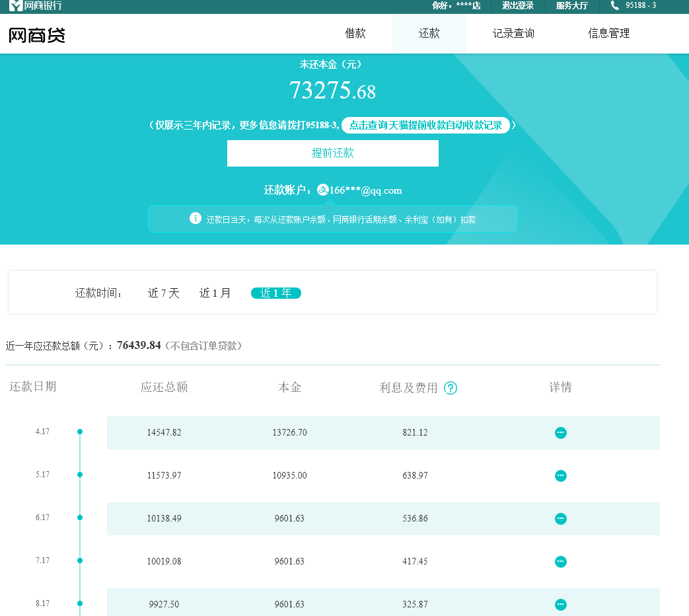The image size is (689, 616).
Task: Open details for the 7.17 repayment row
Action: (x=561, y=562)
